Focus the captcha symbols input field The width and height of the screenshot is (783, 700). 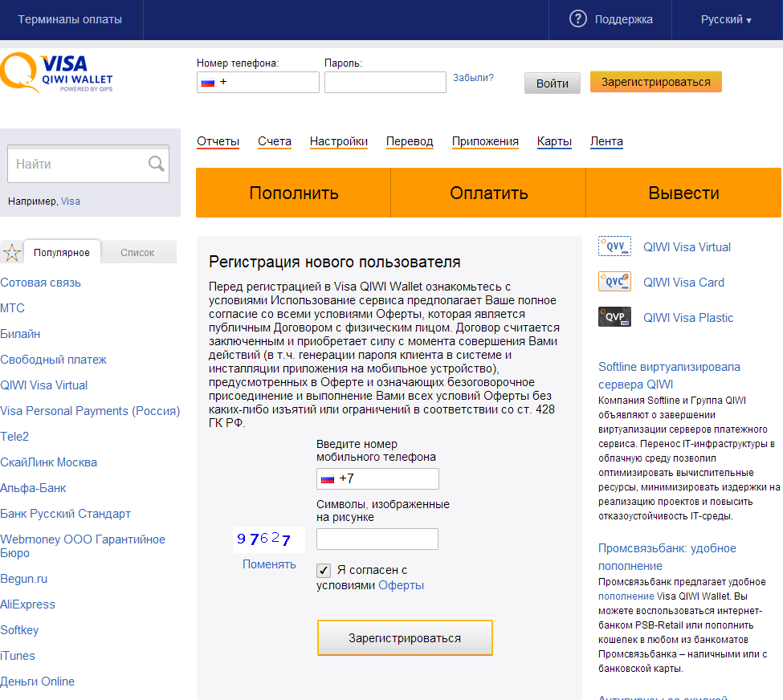pyautogui.click(x=377, y=539)
